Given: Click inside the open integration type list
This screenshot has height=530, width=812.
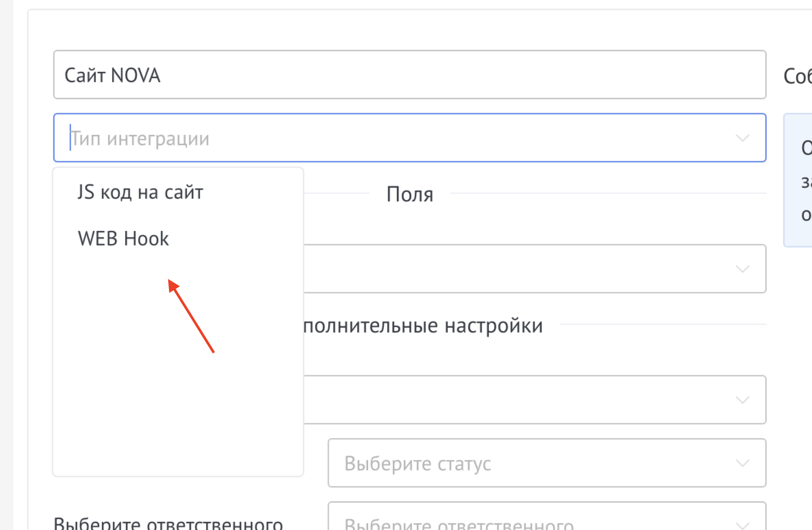Looking at the screenshot, I should pos(177,320).
